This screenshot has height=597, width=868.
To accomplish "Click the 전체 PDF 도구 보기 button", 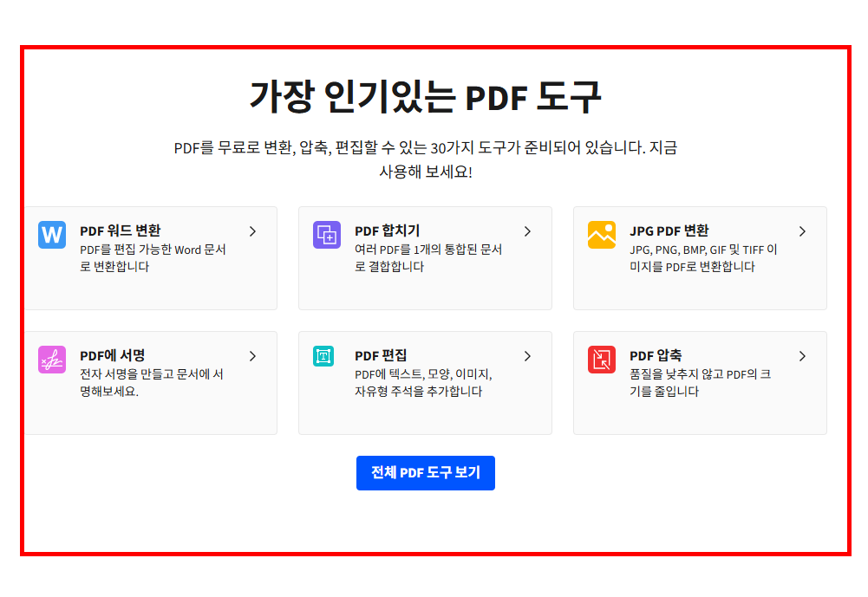I will point(425,473).
